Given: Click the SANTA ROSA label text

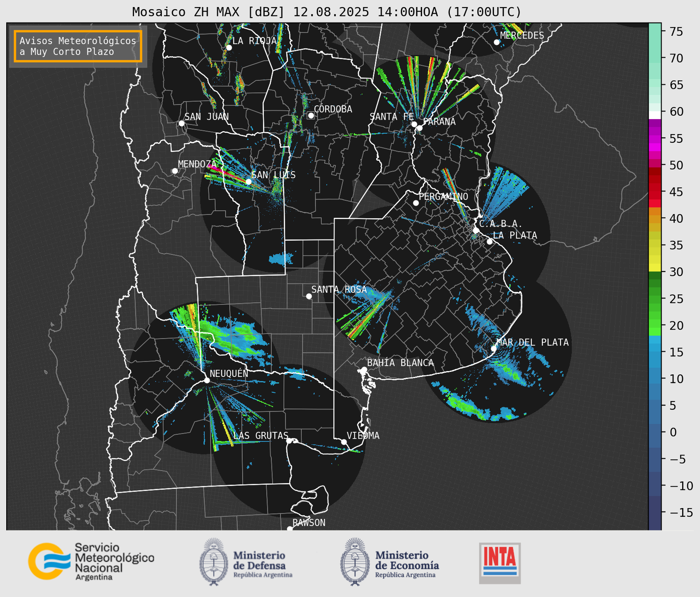Looking at the screenshot, I should [x=339, y=289].
